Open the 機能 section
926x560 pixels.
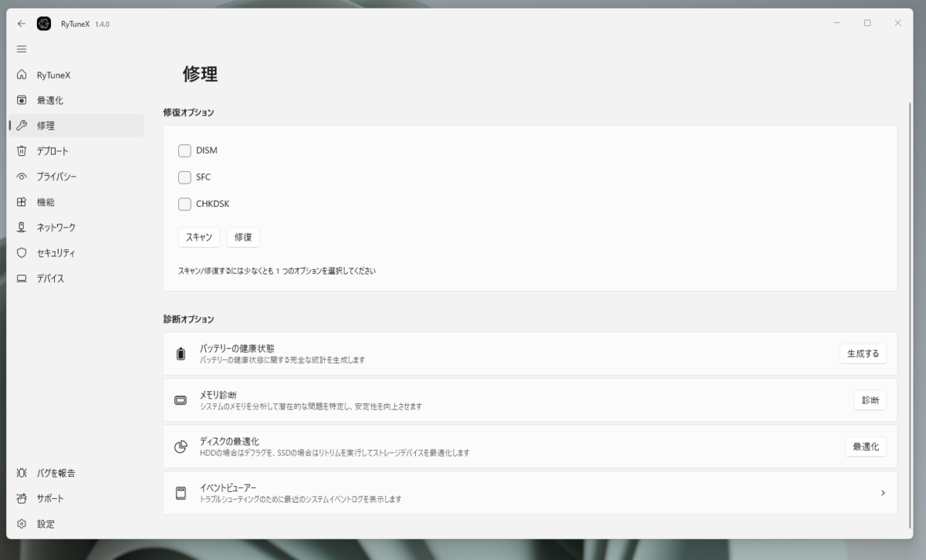[76, 202]
